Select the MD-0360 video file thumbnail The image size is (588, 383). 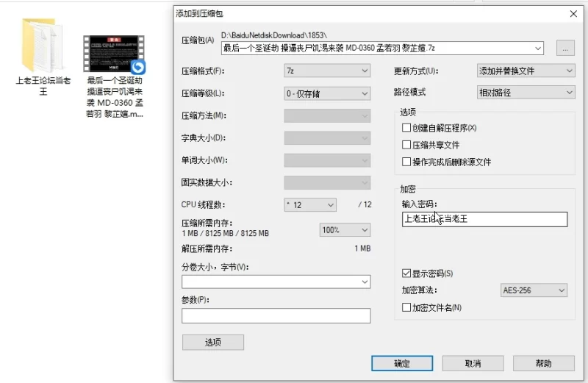coord(115,54)
